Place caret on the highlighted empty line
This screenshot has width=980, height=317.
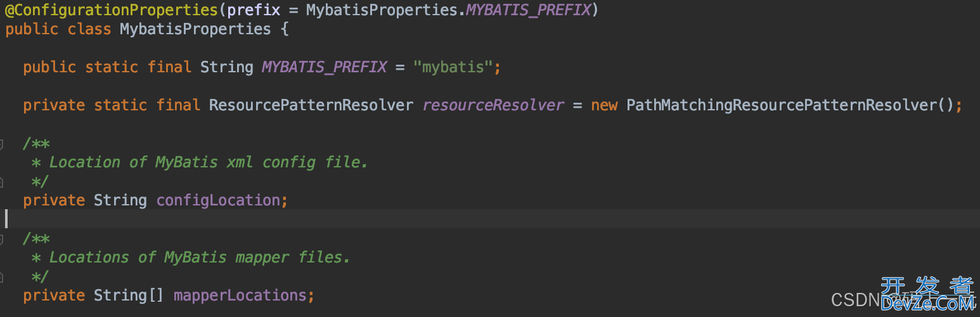click(x=490, y=219)
